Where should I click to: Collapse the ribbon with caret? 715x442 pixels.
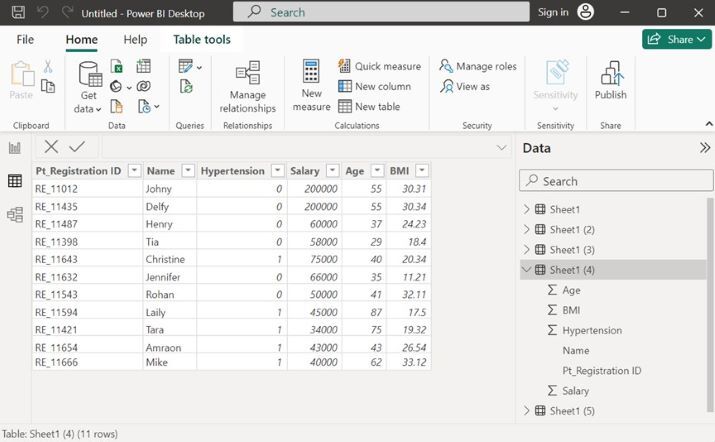coord(709,124)
